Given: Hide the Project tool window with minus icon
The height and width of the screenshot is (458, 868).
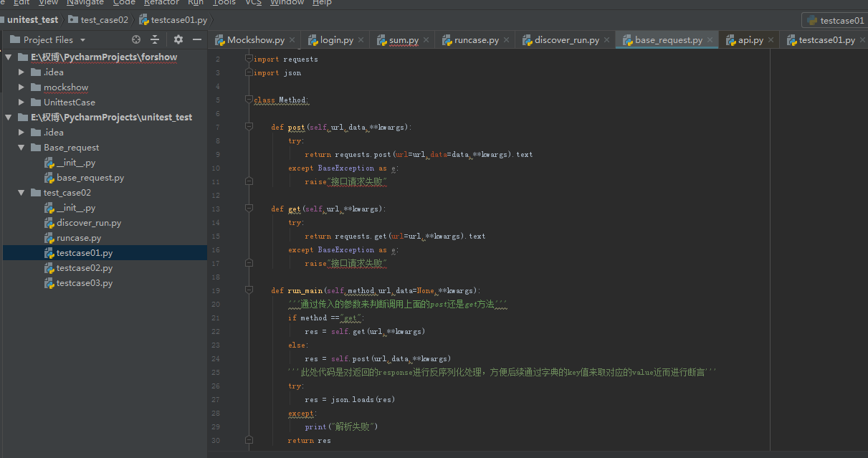Looking at the screenshot, I should click(x=197, y=39).
